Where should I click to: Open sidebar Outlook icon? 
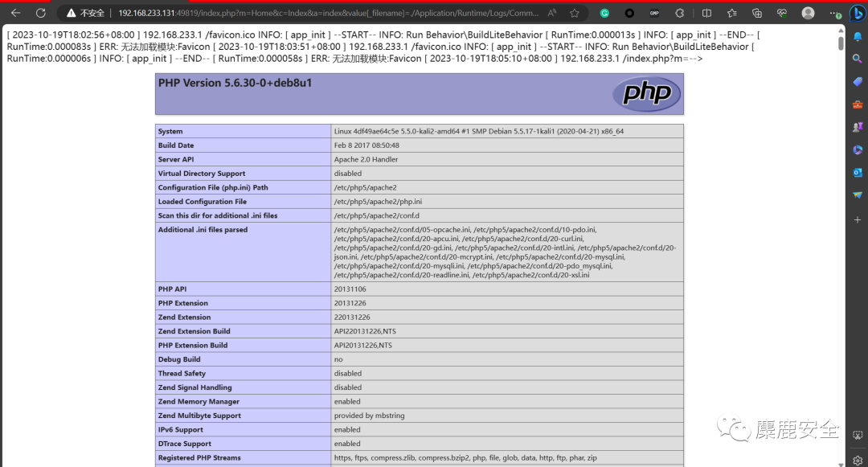tap(858, 172)
